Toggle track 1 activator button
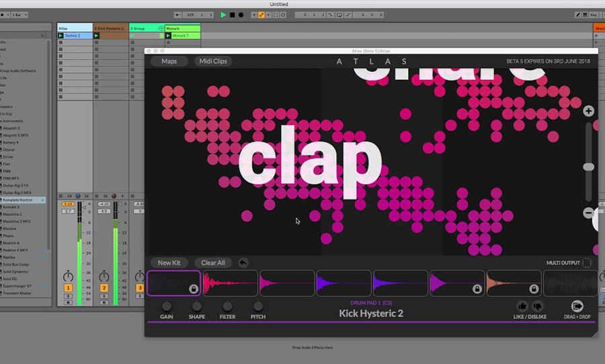Viewport: 605px width, 364px height. tap(68, 287)
